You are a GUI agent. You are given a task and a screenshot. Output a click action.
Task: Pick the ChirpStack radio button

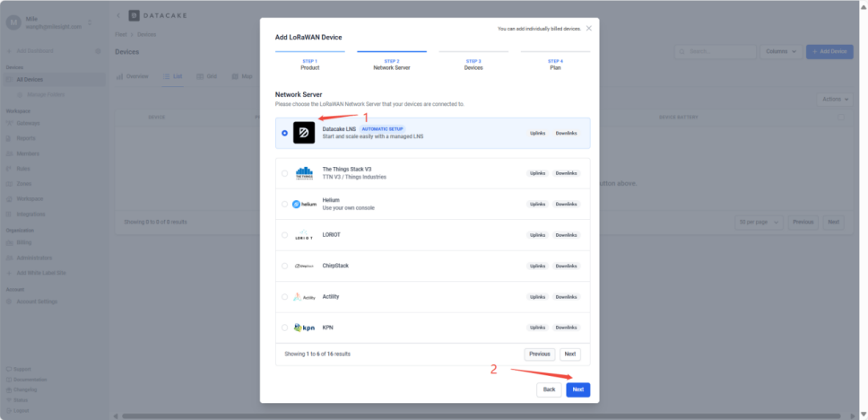[x=284, y=266]
